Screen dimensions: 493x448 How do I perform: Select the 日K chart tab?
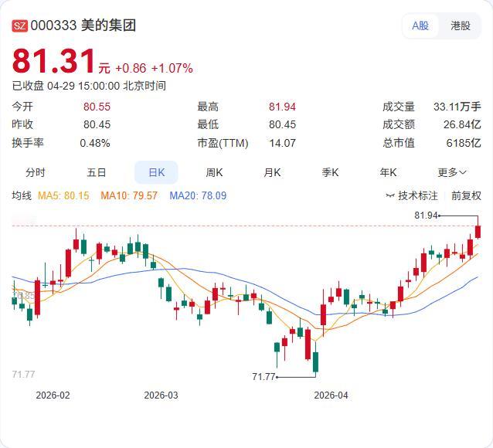pos(156,172)
